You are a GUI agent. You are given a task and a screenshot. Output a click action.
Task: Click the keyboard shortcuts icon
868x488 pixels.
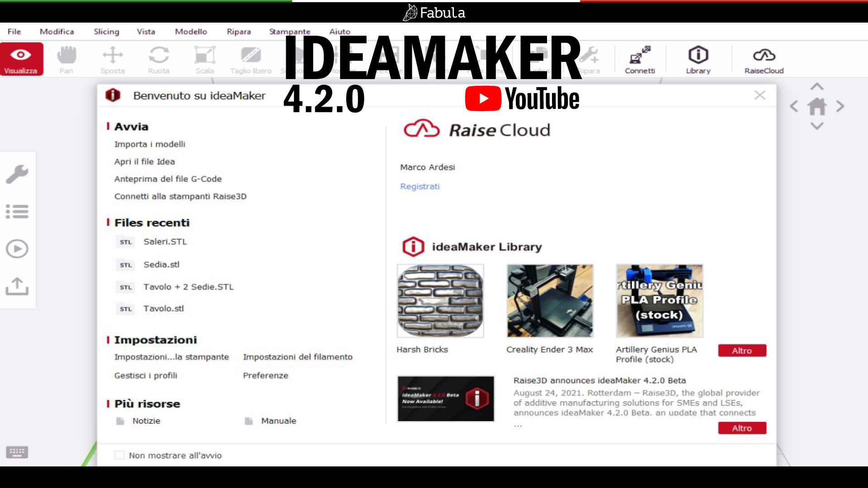[17, 452]
